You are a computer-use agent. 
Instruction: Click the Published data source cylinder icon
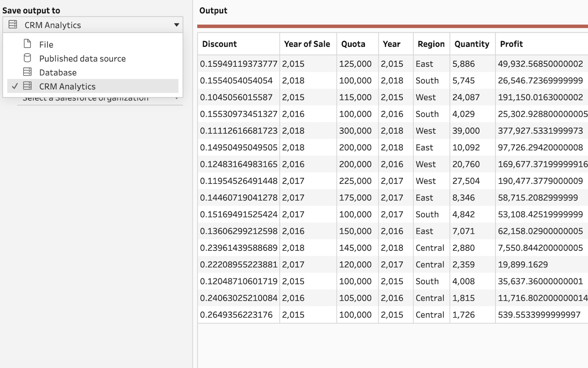point(27,58)
